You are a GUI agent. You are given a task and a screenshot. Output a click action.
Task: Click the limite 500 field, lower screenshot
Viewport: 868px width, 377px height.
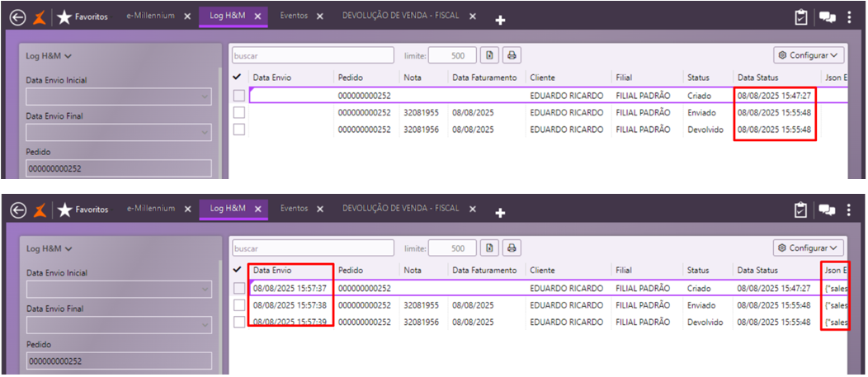coord(452,248)
